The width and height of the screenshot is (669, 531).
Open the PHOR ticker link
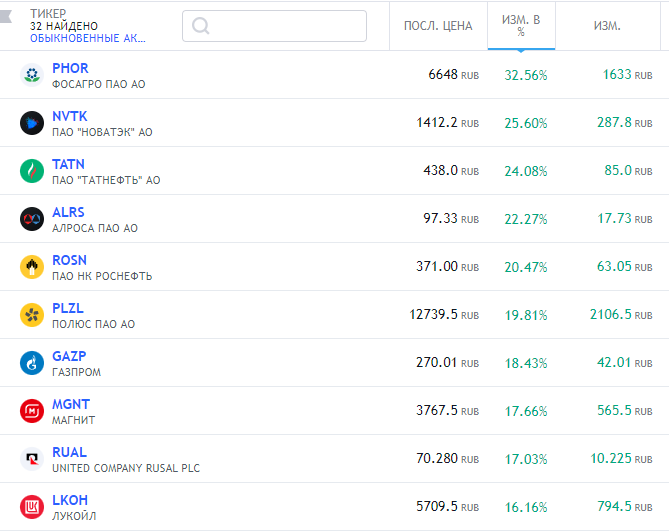(x=70, y=68)
